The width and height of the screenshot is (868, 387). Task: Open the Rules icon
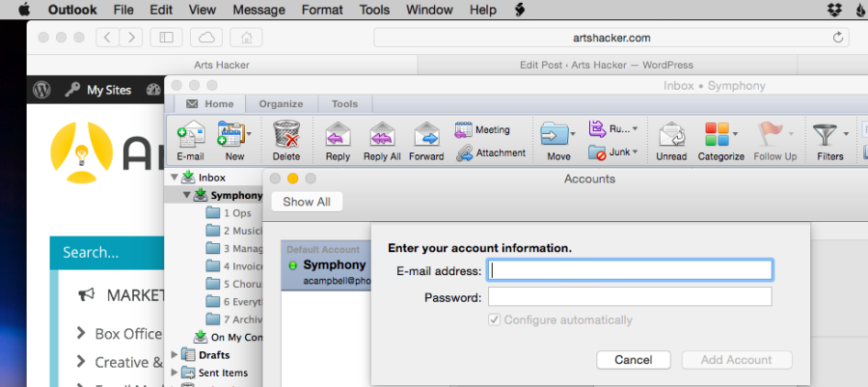(597, 128)
